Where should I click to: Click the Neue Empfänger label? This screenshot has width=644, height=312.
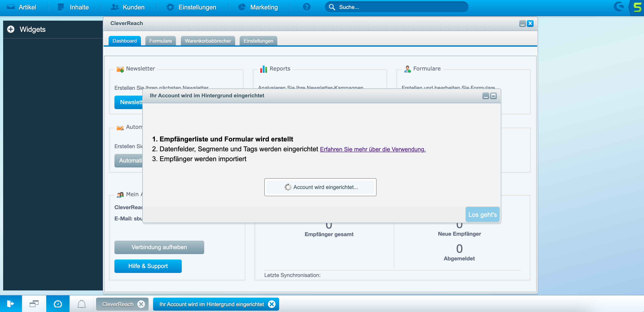coord(459,233)
